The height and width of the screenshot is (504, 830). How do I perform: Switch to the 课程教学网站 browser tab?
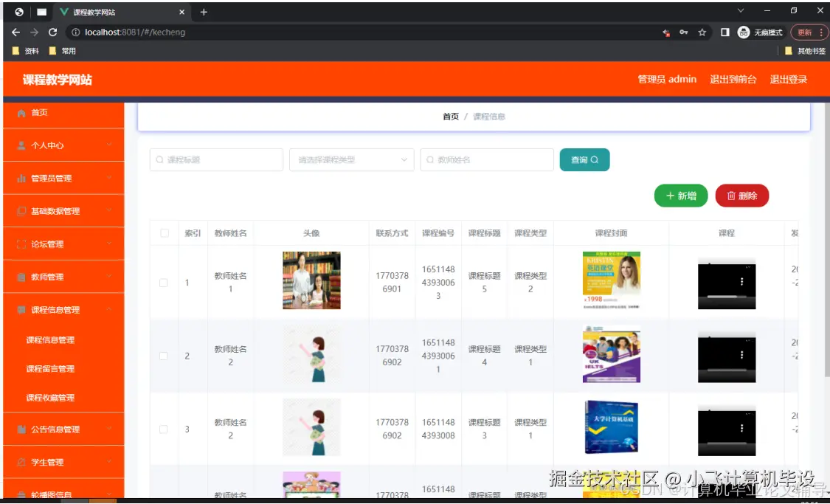click(96, 13)
